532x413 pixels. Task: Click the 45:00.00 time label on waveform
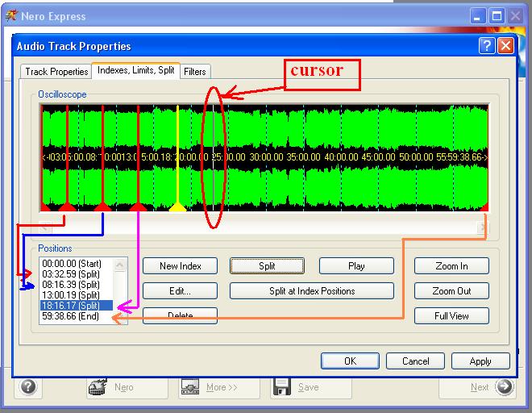[378, 157]
